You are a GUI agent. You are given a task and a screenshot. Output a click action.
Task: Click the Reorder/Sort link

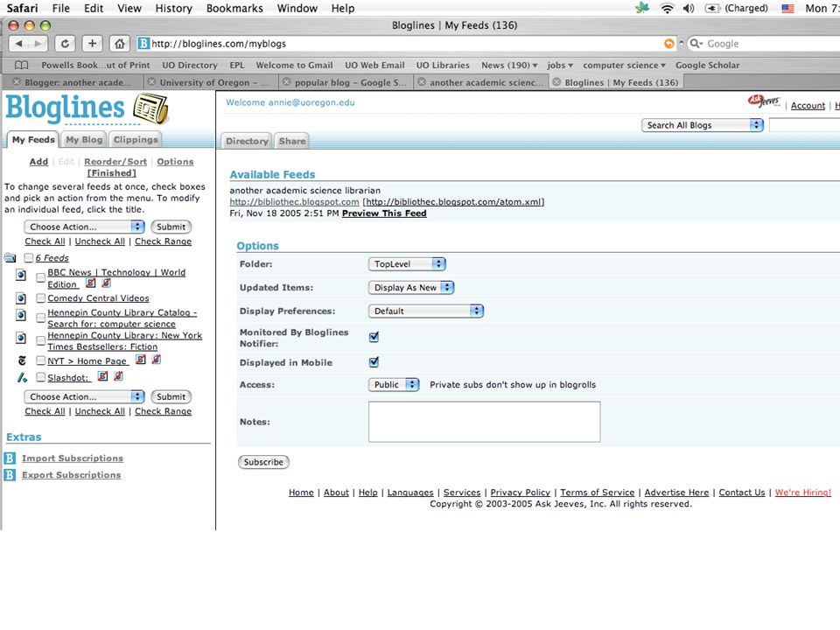[x=115, y=161]
